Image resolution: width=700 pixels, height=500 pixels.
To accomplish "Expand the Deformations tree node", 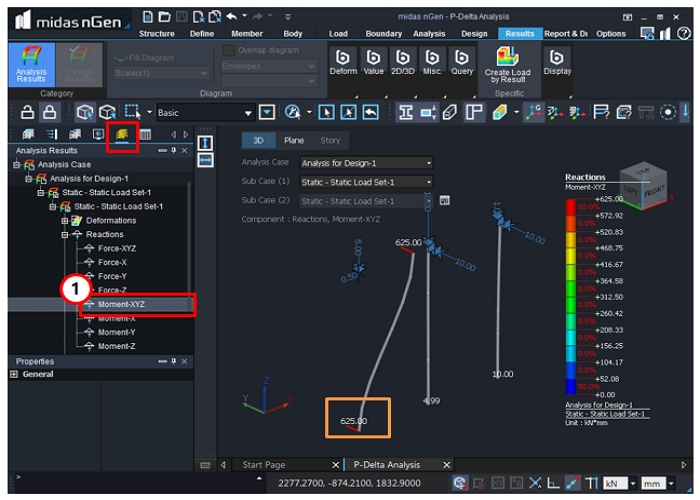I will pyautogui.click(x=64, y=220).
